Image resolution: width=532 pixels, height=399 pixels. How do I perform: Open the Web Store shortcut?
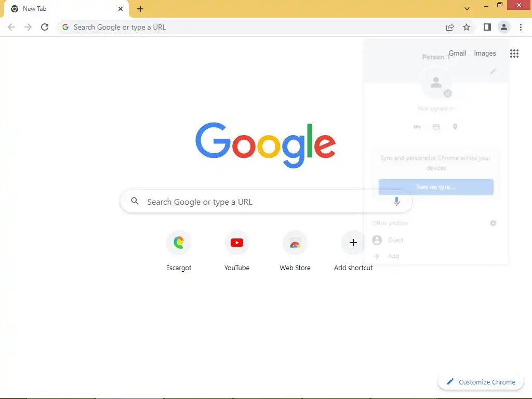pyautogui.click(x=295, y=251)
